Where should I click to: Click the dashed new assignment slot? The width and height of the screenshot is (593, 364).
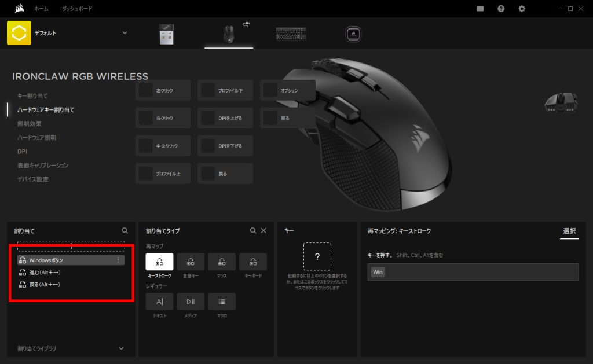(71, 246)
